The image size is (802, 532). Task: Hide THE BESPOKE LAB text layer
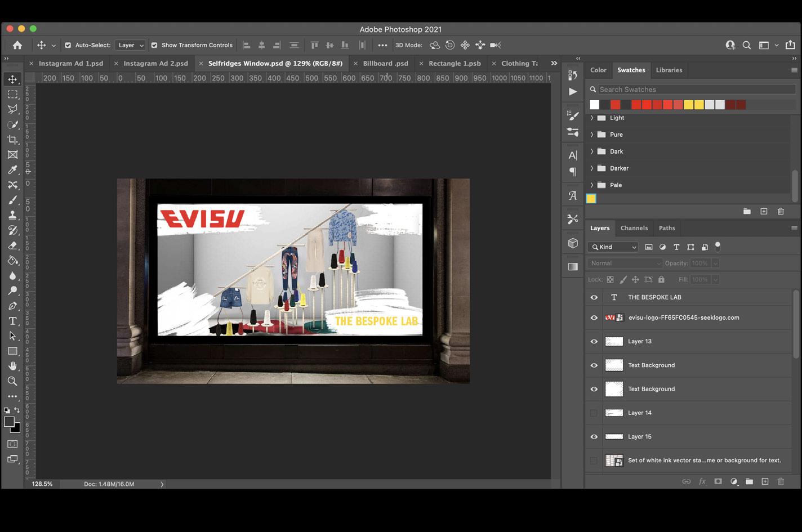point(594,297)
